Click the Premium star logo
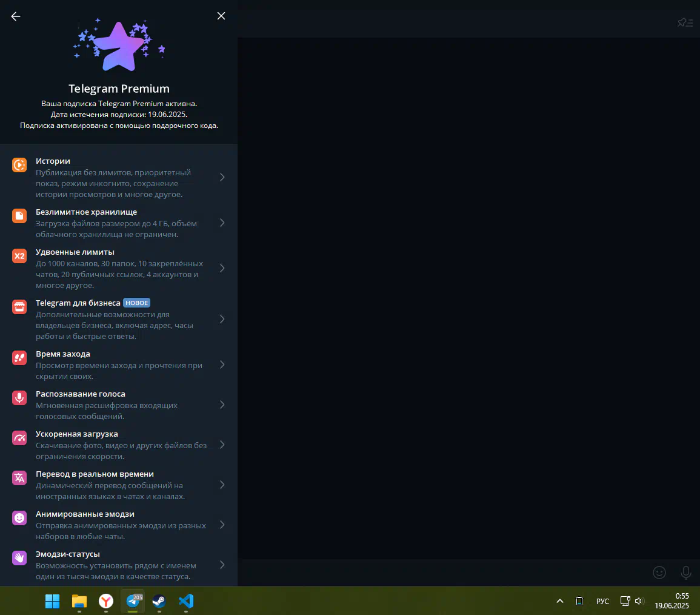 119,45
